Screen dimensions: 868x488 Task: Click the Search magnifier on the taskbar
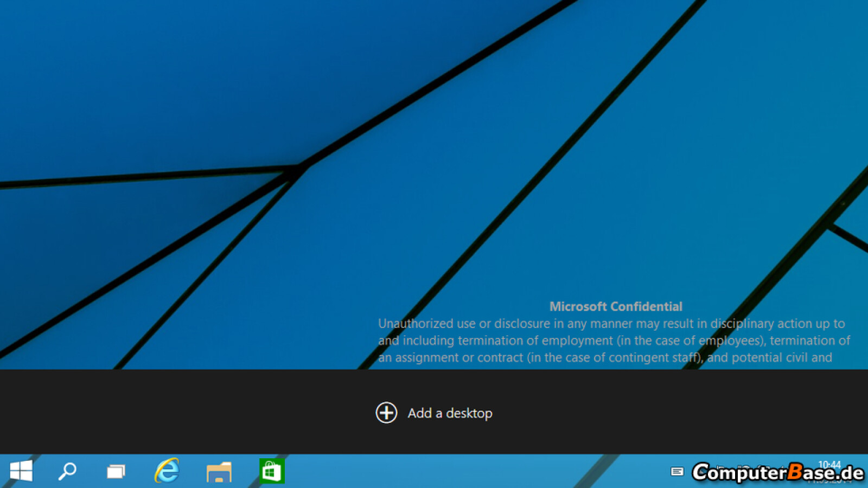66,471
